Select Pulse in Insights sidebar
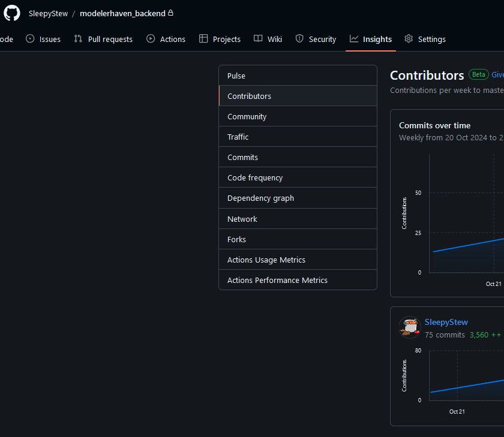 tap(236, 76)
